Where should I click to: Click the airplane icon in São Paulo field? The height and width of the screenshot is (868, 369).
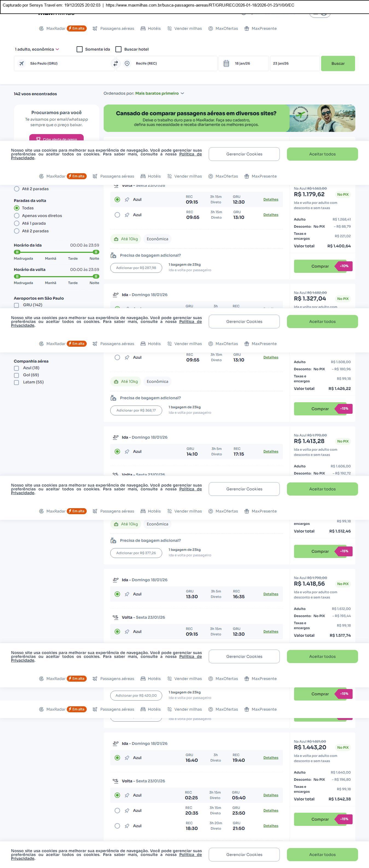22,63
